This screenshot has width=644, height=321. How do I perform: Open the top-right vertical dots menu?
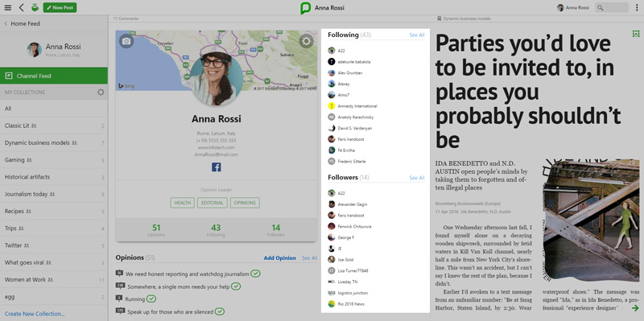coord(637,7)
